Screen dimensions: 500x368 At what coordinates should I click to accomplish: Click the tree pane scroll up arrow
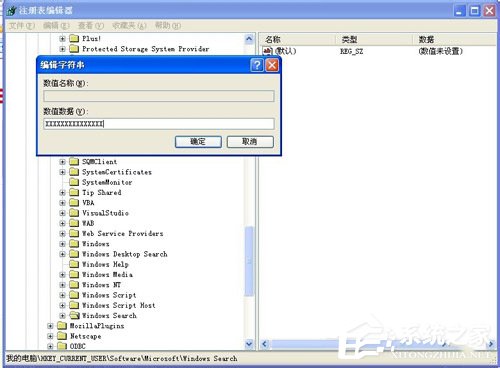[x=249, y=39]
